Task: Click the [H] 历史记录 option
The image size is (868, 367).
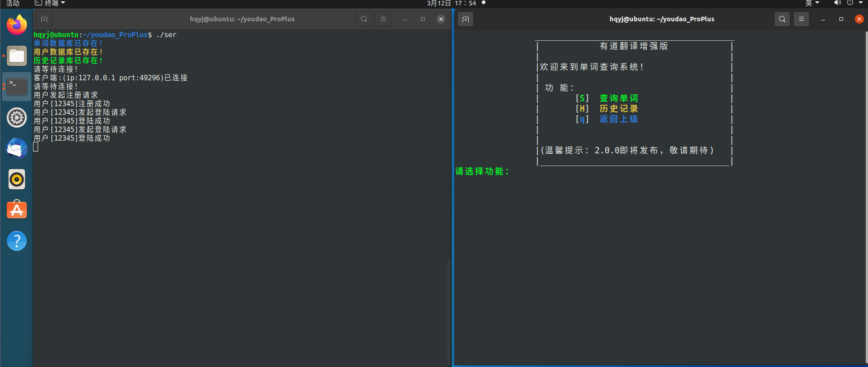Action: 606,108
